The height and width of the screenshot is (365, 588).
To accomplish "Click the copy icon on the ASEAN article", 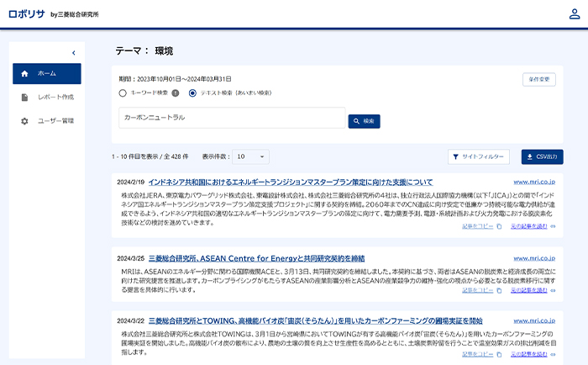I will pos(499,291).
